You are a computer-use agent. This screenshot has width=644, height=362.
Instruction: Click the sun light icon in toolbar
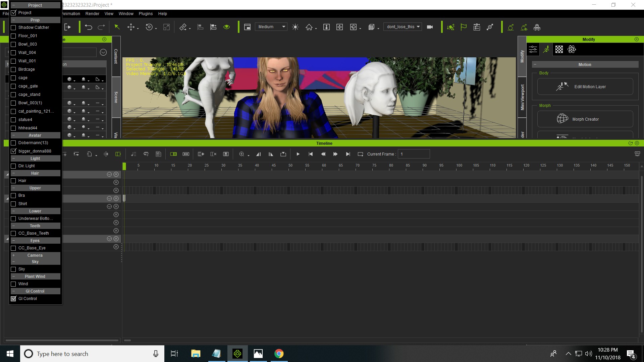pos(295,27)
